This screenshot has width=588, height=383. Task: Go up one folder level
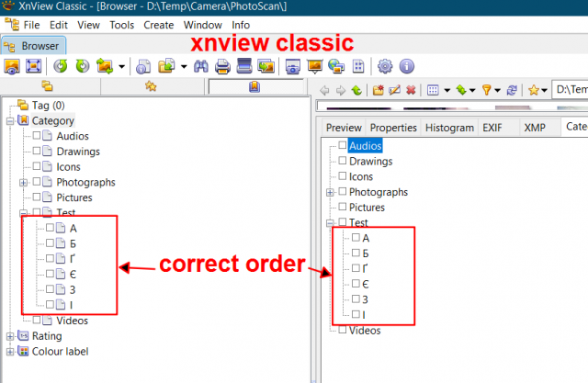click(356, 90)
